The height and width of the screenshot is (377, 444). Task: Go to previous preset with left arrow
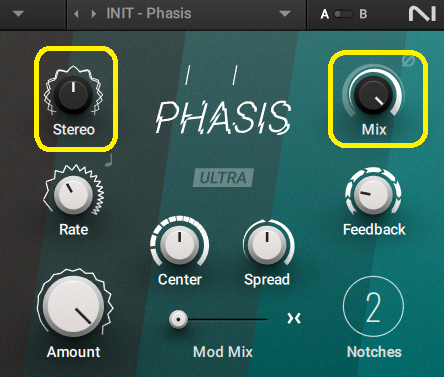point(76,14)
